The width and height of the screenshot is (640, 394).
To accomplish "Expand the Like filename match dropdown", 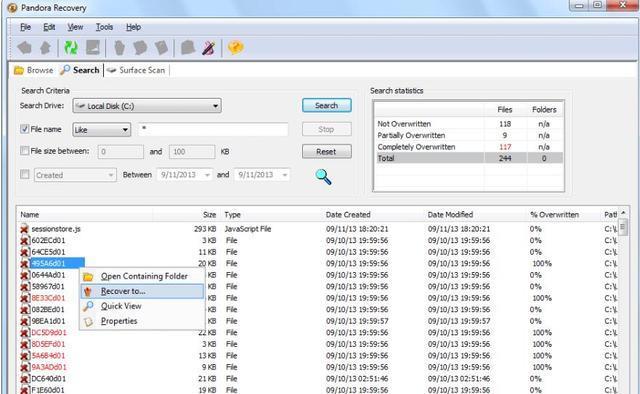I will [x=102, y=130].
